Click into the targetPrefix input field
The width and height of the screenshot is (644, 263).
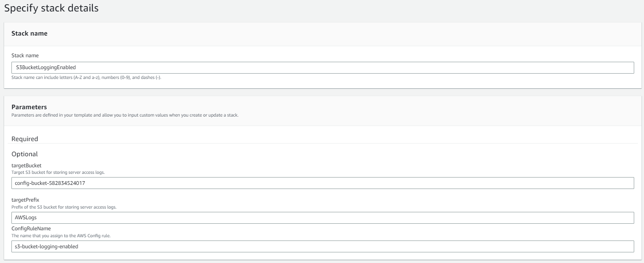322,218
